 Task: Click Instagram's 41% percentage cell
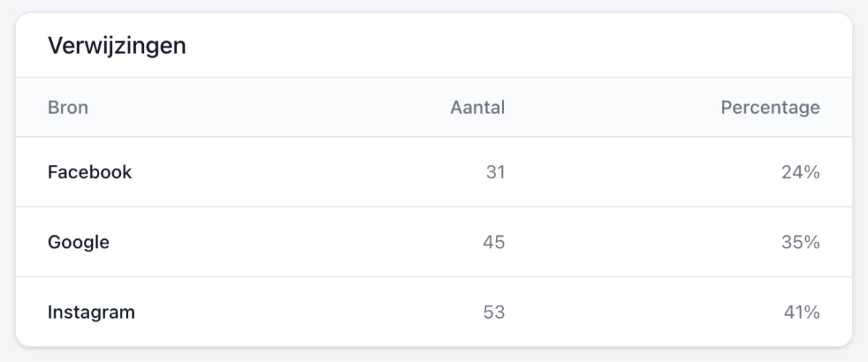801,313
